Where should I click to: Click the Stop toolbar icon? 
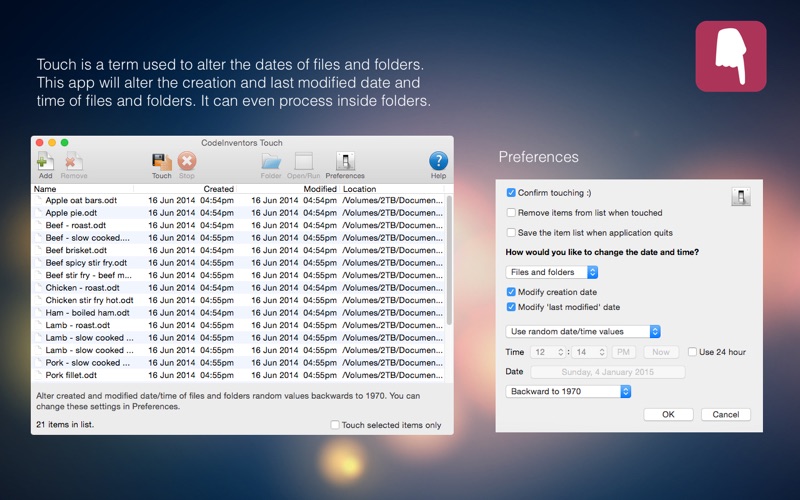pos(187,161)
